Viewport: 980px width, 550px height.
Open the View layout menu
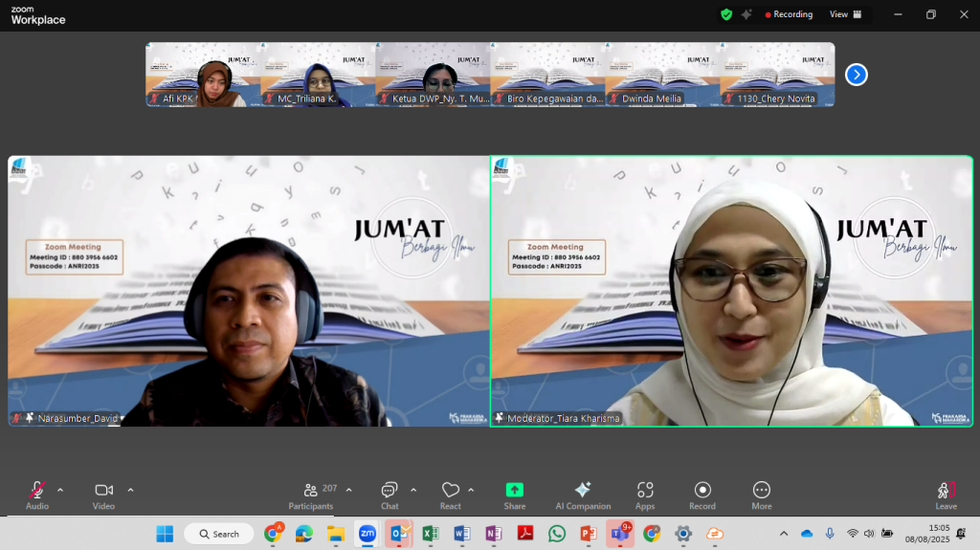(x=845, y=14)
